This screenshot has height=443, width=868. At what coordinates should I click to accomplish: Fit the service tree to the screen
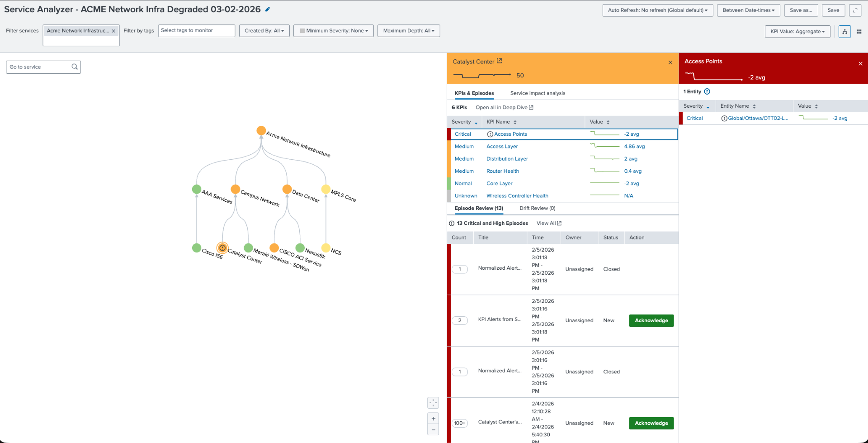pos(433,403)
